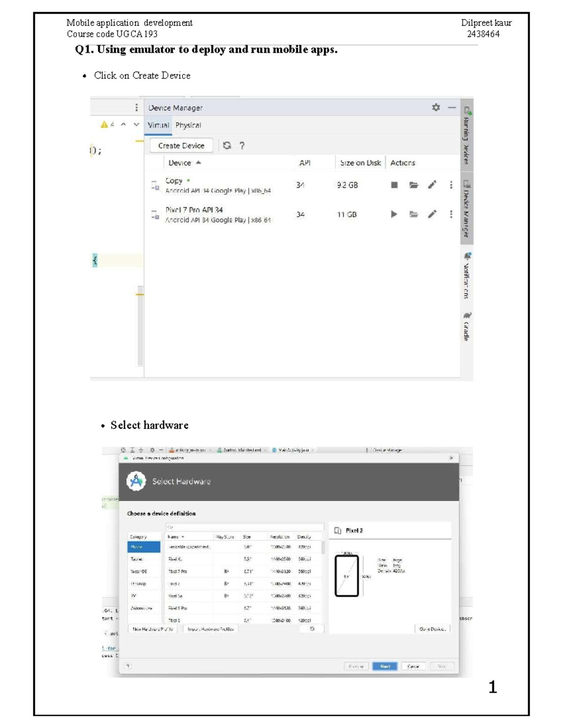Select the Tablet category
The height and width of the screenshot is (728, 563).
pos(144,559)
